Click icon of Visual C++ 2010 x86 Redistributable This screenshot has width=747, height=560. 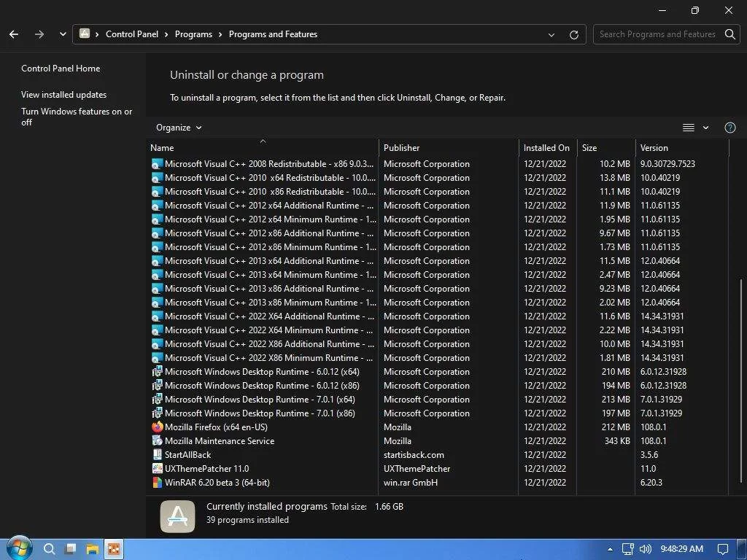[x=158, y=192]
